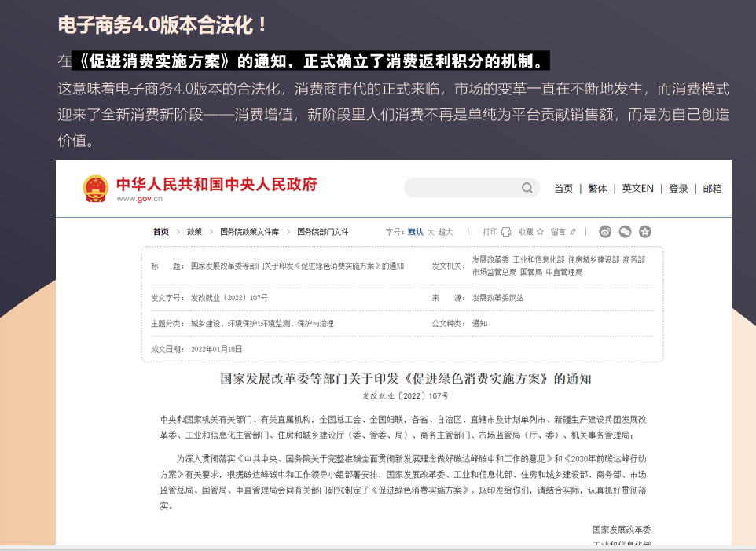Go to 政策 in breadcrumb
This screenshot has width=756, height=551.
194,232
